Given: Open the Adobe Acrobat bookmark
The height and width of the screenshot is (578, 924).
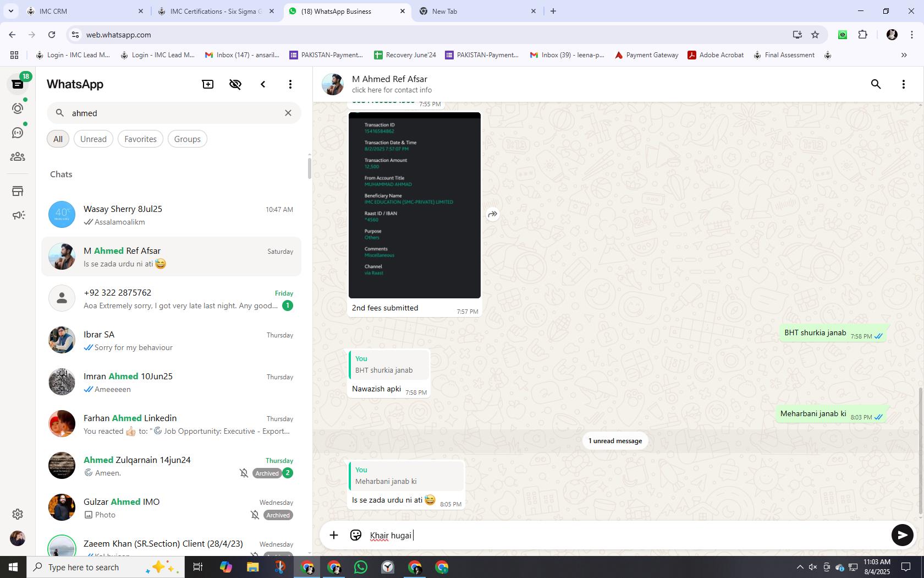Looking at the screenshot, I should click(716, 55).
